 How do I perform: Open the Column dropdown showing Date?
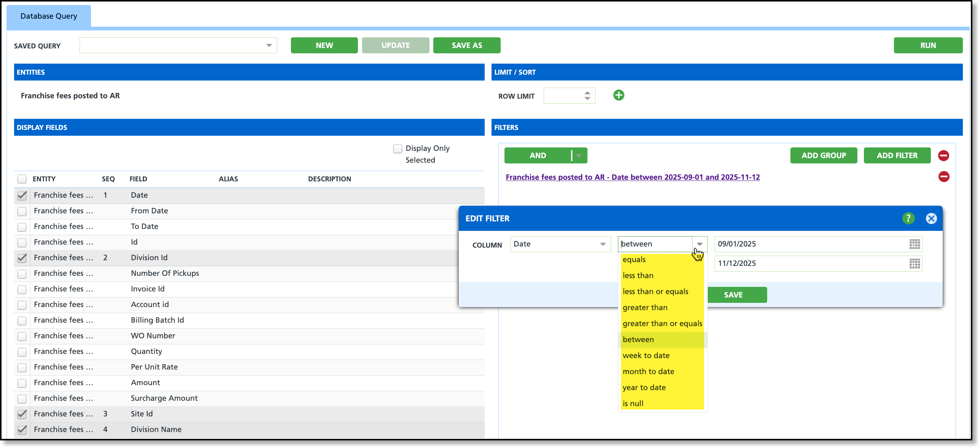[603, 244]
